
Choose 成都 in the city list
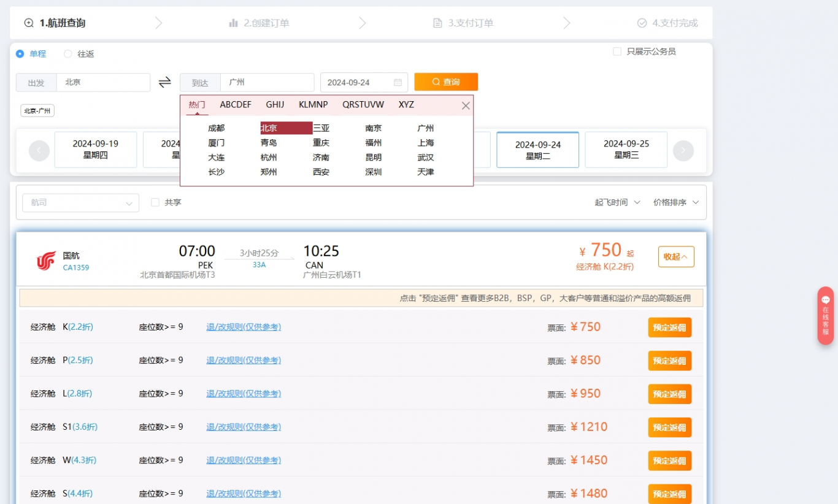[x=217, y=128]
